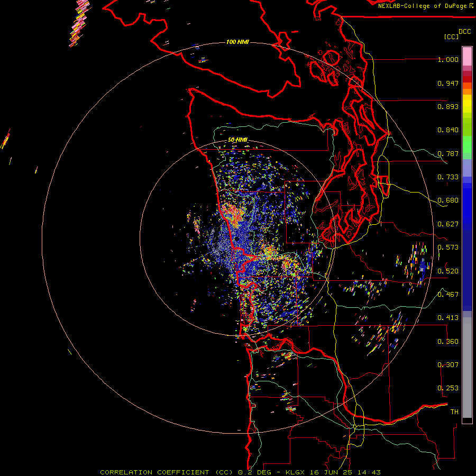Image resolution: width=476 pixels, height=476 pixels.
Task: Click the 0.947 scale value
Action: click(448, 83)
